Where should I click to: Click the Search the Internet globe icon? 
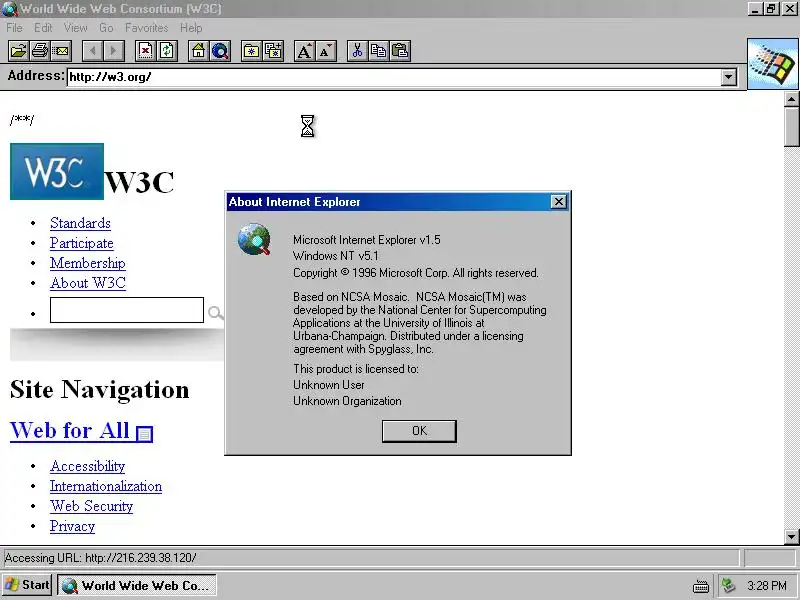[220, 51]
